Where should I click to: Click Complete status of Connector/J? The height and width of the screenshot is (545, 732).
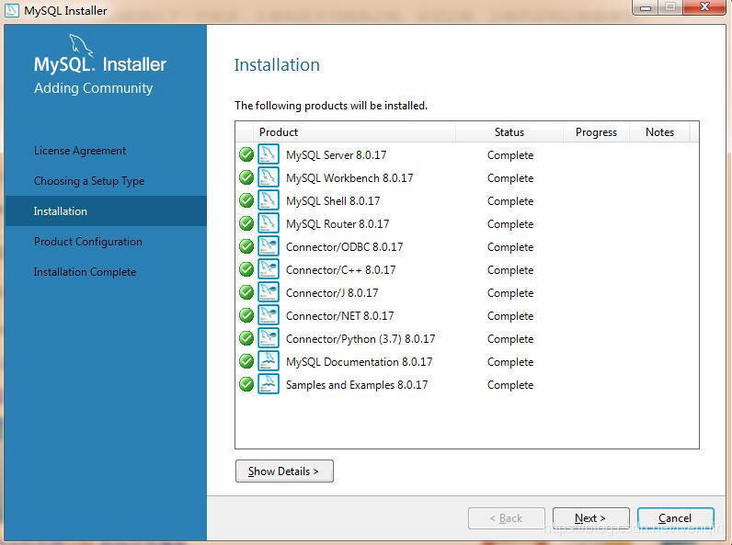click(x=510, y=293)
